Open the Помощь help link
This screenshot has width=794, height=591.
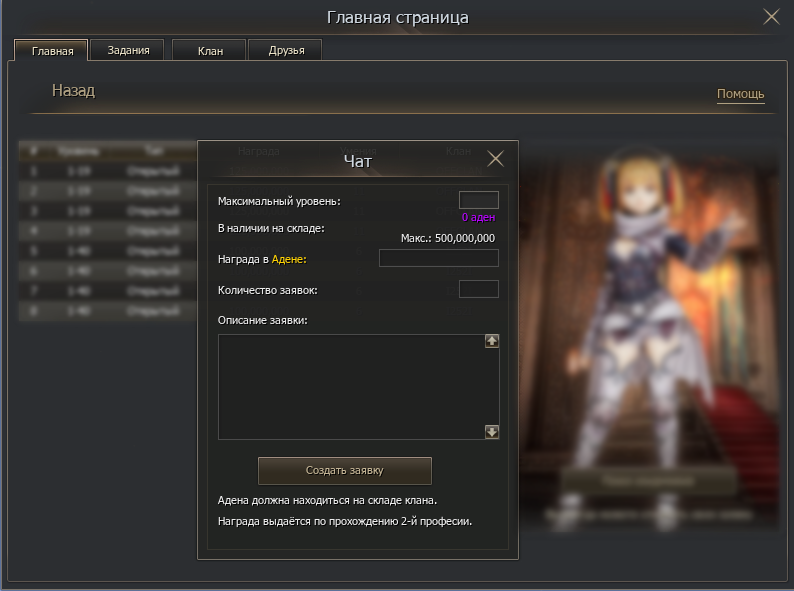point(740,94)
